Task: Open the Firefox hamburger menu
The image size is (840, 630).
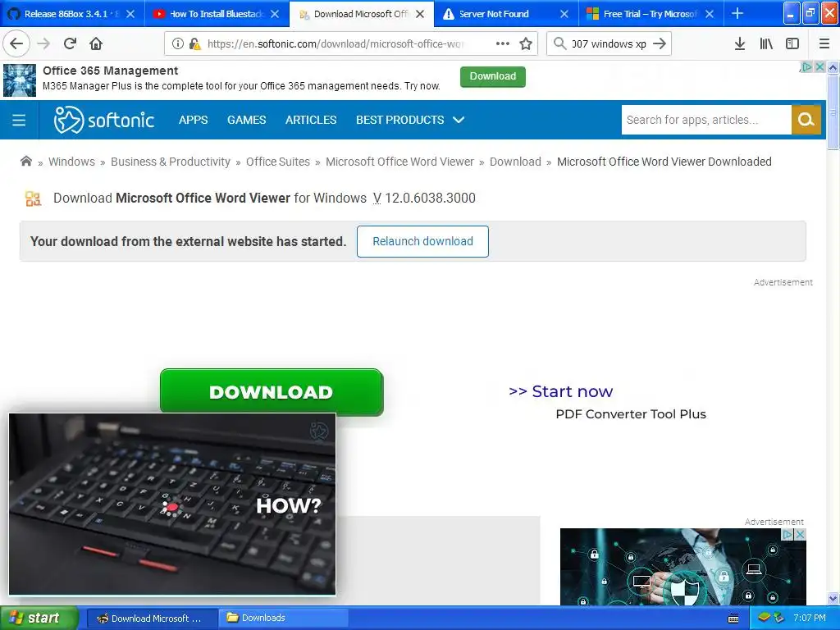Action: (824, 43)
